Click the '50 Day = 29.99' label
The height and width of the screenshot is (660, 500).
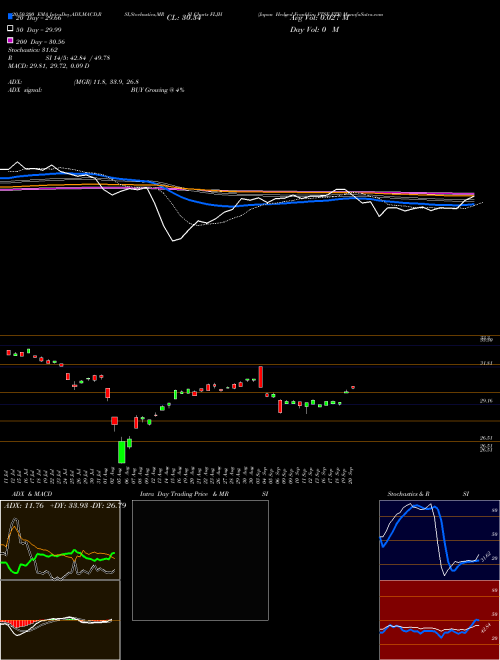click(x=38, y=29)
